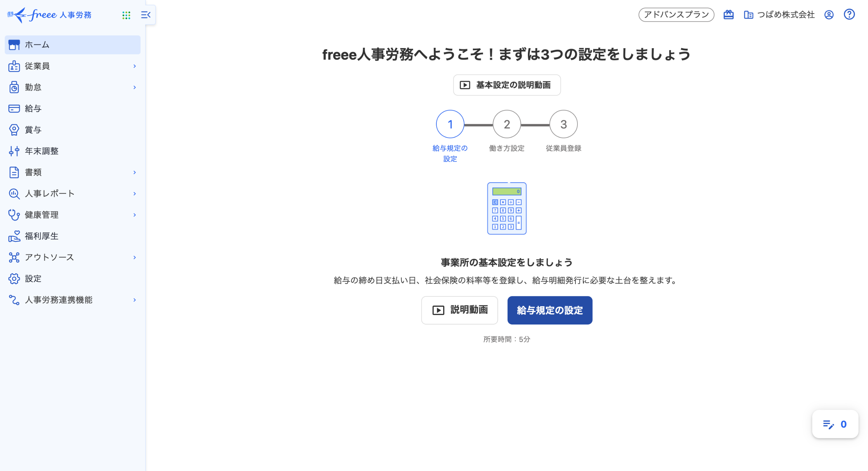The image size is (868, 471).
Task: Open the help question mark icon
Action: pyautogui.click(x=849, y=15)
